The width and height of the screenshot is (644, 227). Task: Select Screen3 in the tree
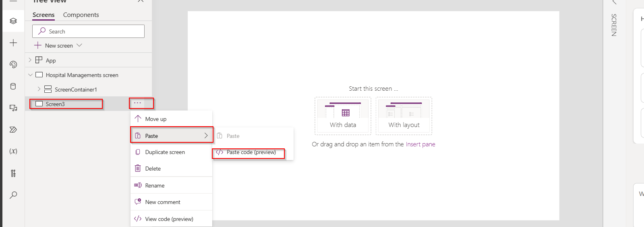pos(55,104)
